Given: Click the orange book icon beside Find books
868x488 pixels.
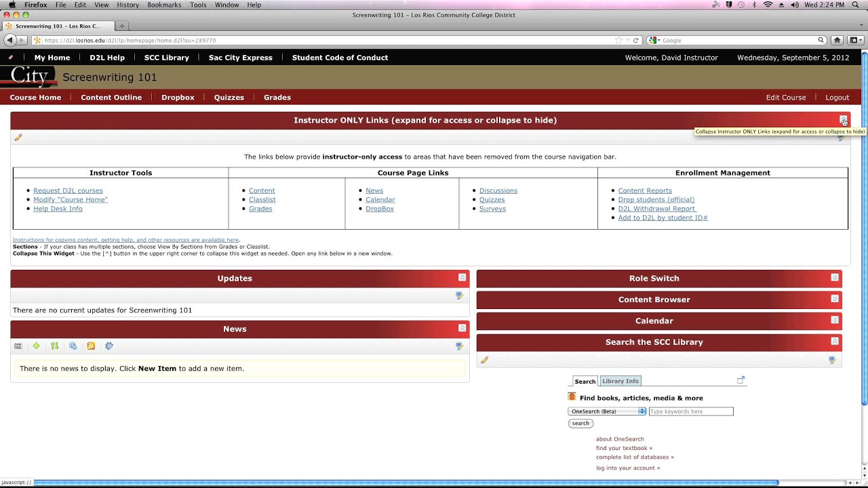Looking at the screenshot, I should 572,397.
